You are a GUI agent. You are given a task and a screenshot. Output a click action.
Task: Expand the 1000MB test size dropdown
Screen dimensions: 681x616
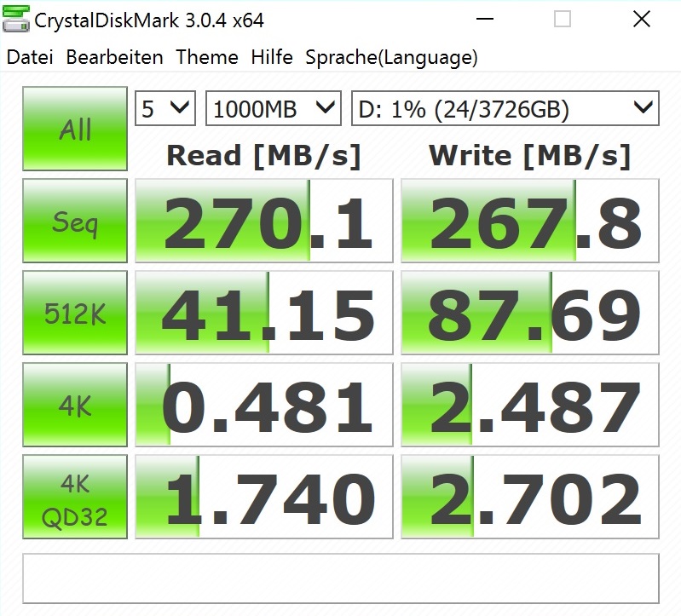[x=274, y=108]
